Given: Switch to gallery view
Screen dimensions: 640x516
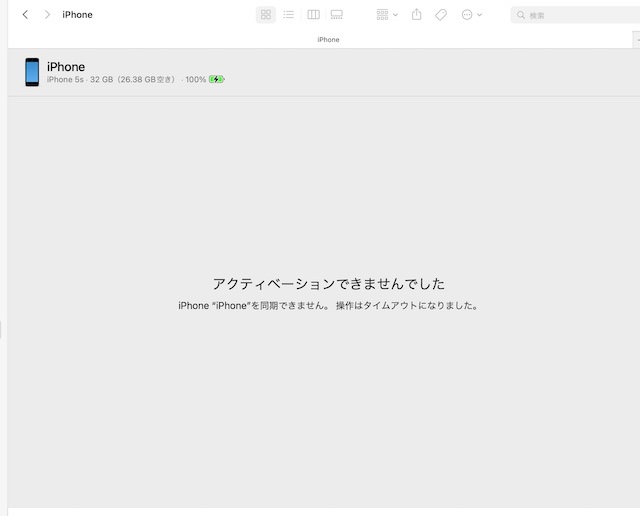Looking at the screenshot, I should pyautogui.click(x=337, y=15).
